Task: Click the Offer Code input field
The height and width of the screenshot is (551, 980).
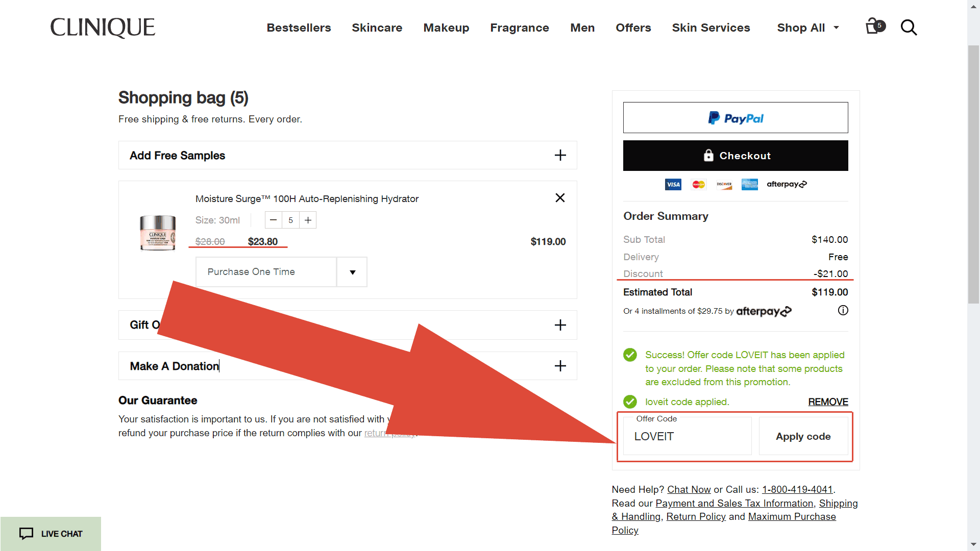Action: pos(687,436)
